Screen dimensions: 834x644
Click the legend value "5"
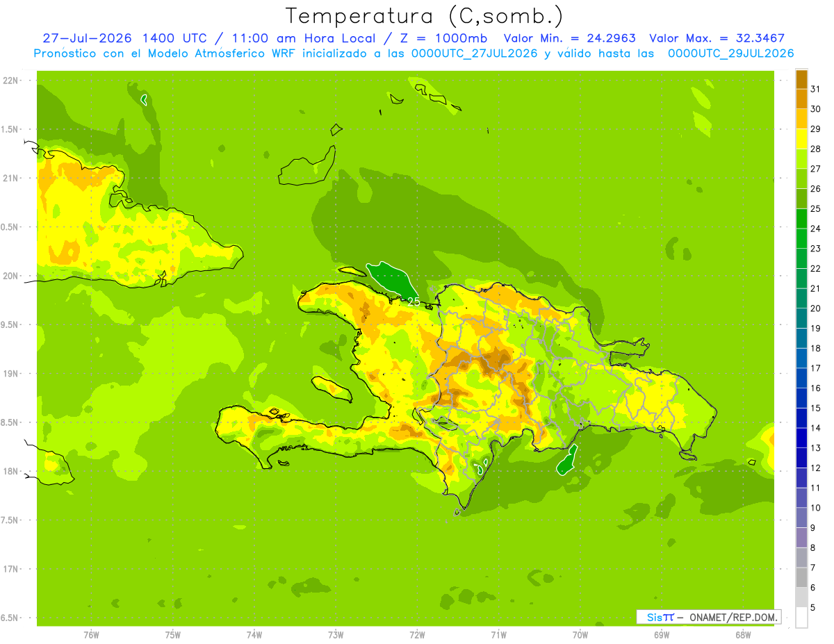tap(813, 608)
